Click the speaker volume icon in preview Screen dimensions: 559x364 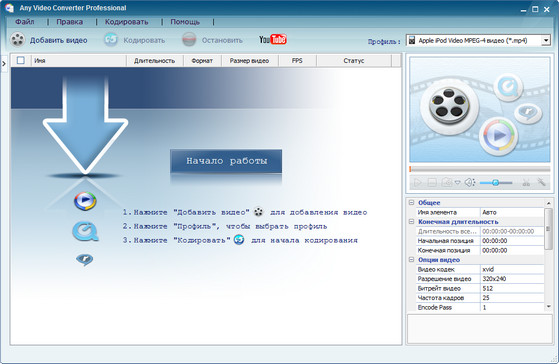(470, 183)
